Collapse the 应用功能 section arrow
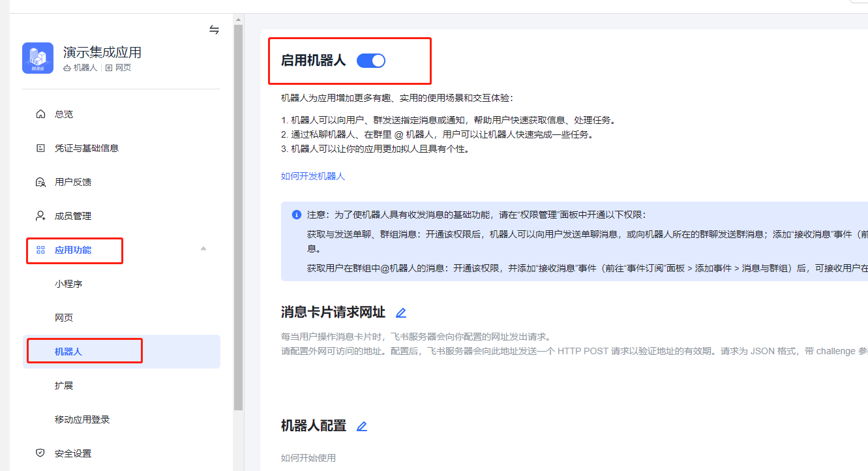The image size is (868, 471). click(x=203, y=249)
